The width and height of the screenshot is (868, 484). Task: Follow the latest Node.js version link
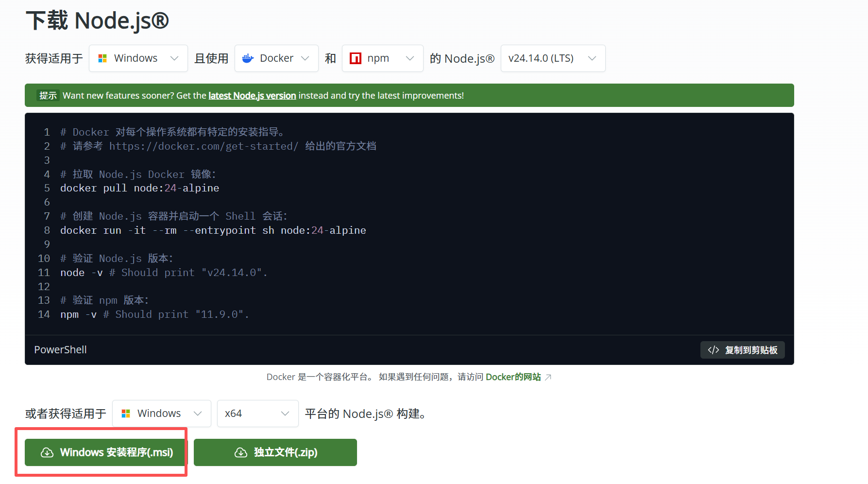pyautogui.click(x=252, y=95)
